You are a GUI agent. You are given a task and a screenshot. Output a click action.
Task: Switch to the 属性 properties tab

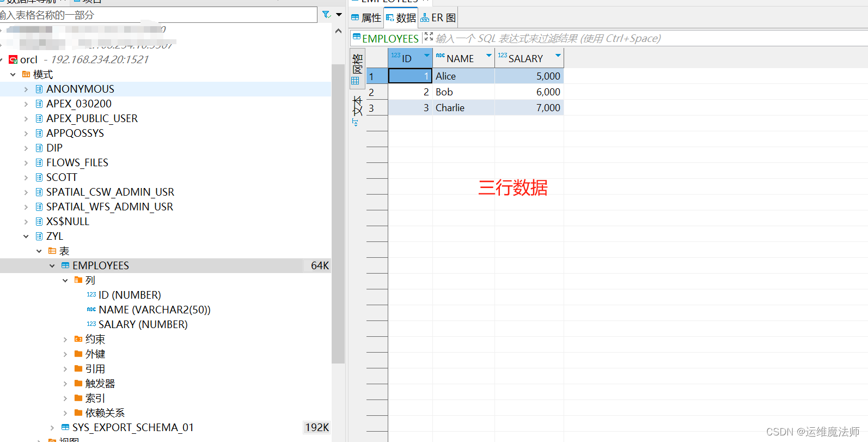[x=366, y=17]
